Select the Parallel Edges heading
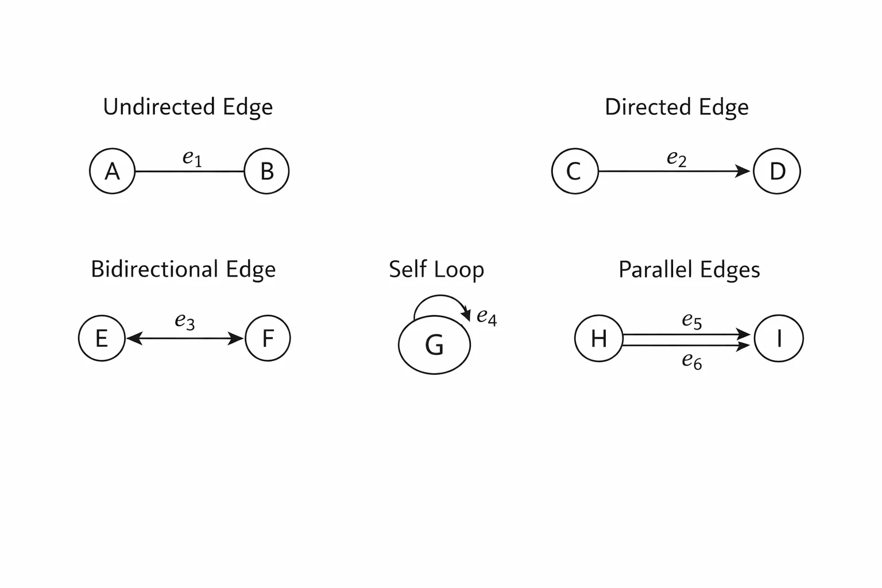The image size is (882, 588). click(x=689, y=270)
